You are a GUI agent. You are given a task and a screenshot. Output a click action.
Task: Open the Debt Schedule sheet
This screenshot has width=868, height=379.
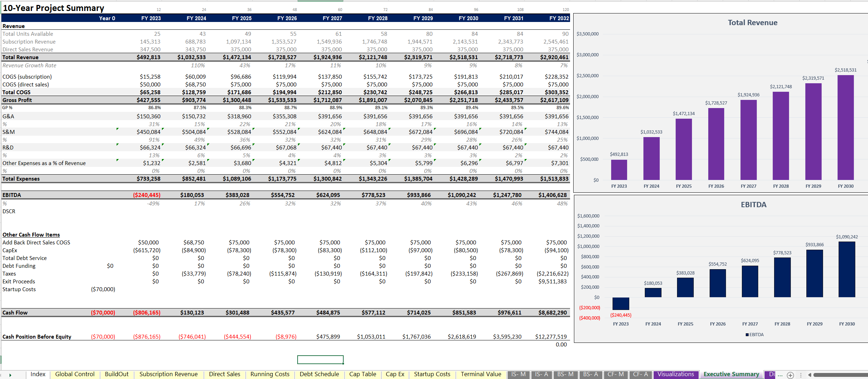[x=319, y=374]
